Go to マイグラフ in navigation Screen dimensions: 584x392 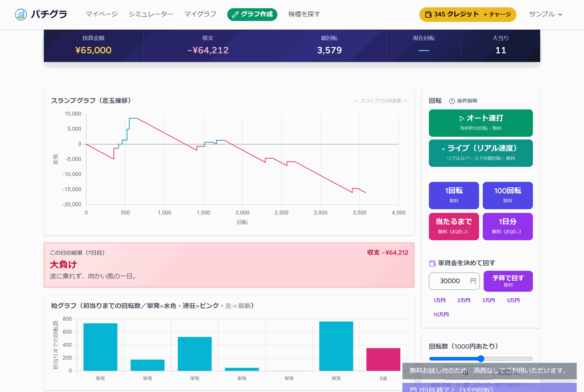(x=200, y=14)
